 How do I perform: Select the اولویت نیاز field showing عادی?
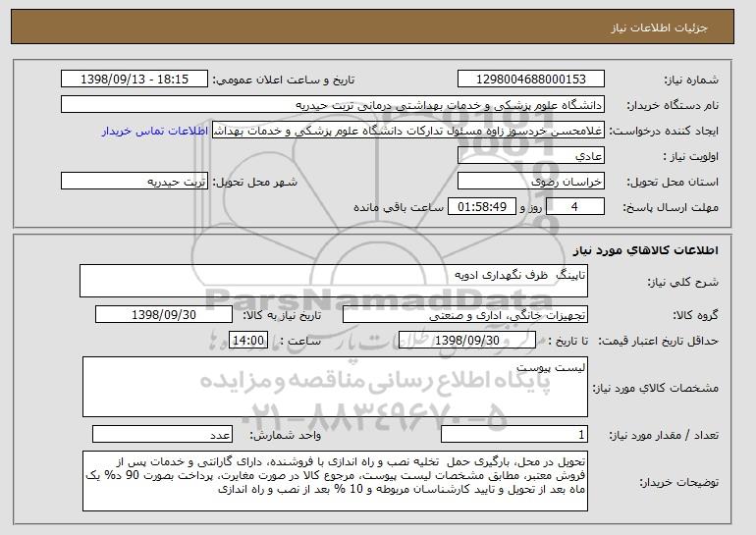[531, 156]
